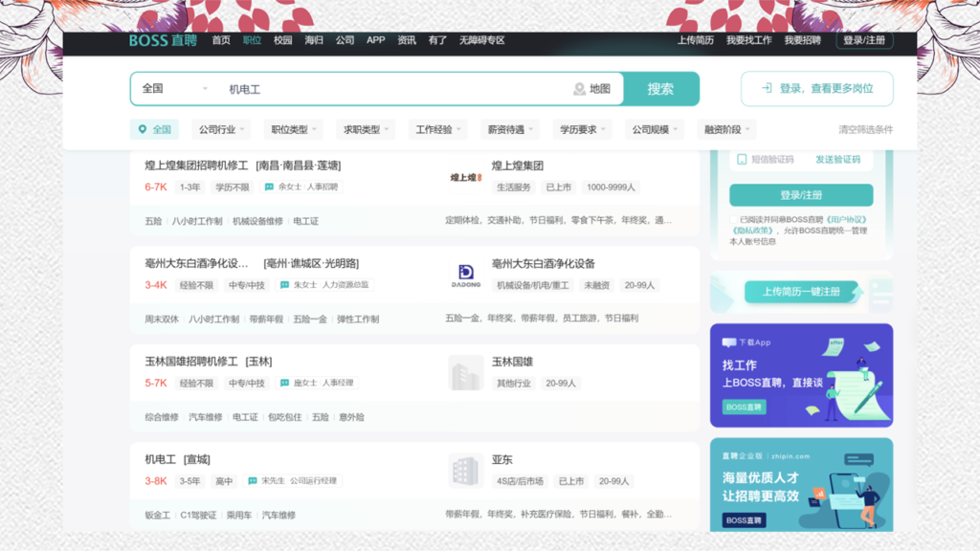Click chat icon next to 宋先生 recruiter
Image resolution: width=980 pixels, height=551 pixels.
[x=253, y=481]
